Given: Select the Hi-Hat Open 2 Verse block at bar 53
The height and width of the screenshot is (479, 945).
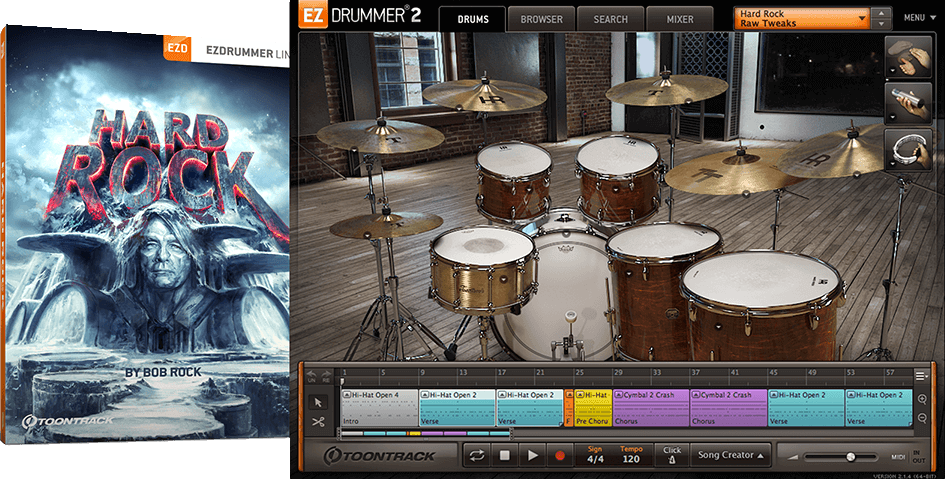Looking at the screenshot, I should (x=879, y=408).
